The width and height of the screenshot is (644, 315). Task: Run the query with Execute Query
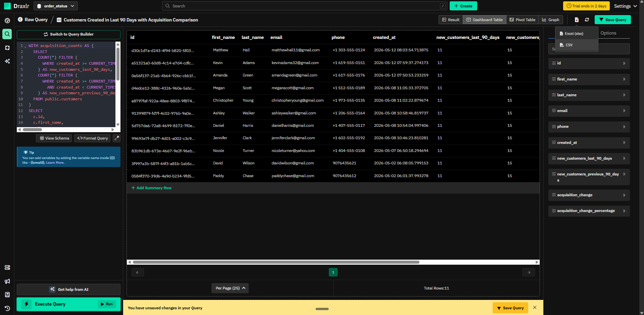point(68,304)
